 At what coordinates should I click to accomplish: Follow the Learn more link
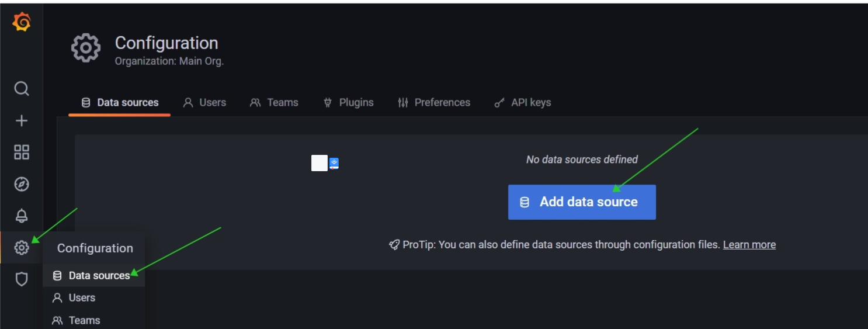(x=749, y=245)
